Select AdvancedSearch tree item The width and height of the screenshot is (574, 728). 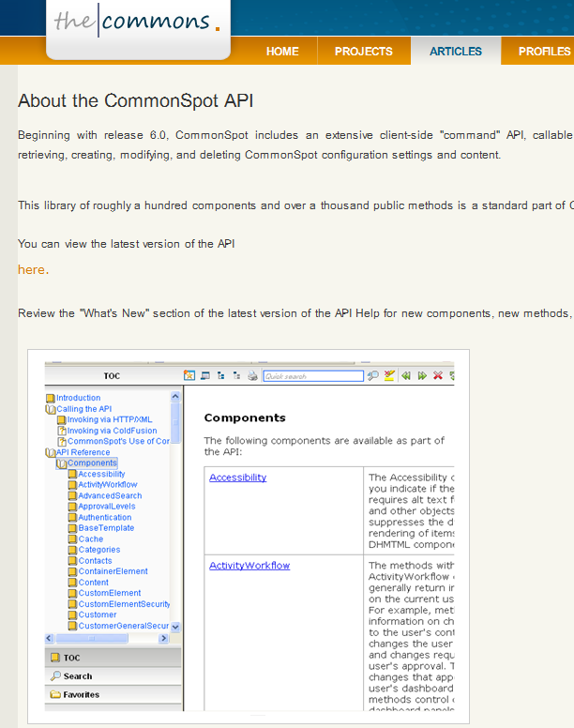(x=110, y=496)
